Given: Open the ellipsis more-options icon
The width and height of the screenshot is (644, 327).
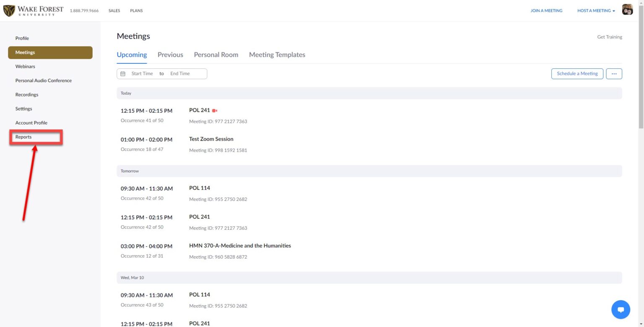Looking at the screenshot, I should (x=614, y=73).
